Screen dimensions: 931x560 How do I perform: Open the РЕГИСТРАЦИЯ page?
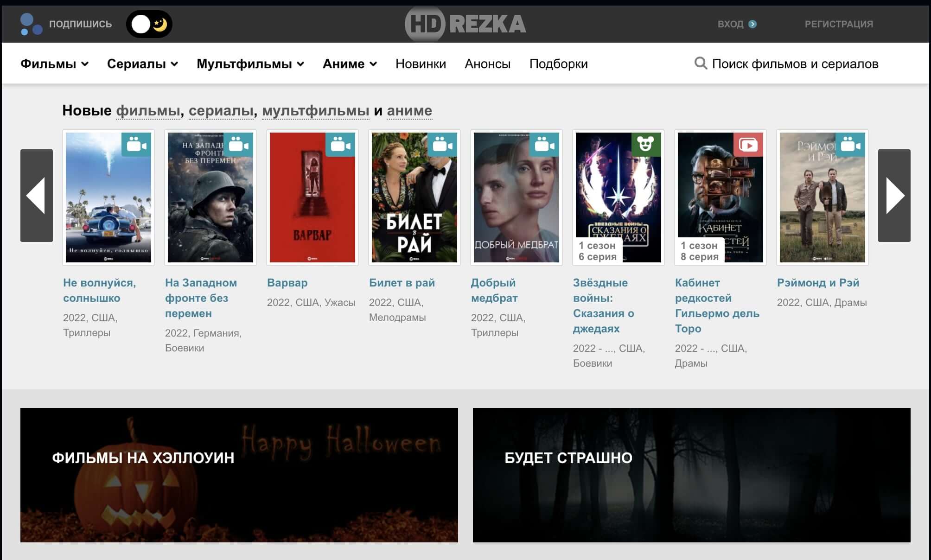(839, 24)
